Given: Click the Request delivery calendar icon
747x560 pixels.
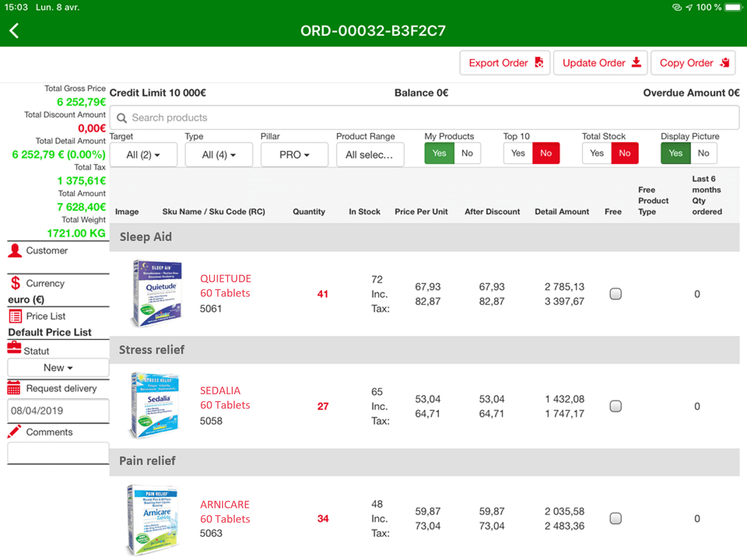Looking at the screenshot, I should pos(14,388).
